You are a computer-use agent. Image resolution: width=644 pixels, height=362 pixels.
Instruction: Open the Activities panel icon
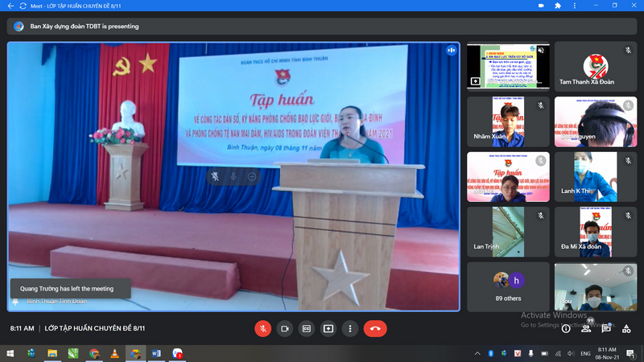tap(626, 328)
